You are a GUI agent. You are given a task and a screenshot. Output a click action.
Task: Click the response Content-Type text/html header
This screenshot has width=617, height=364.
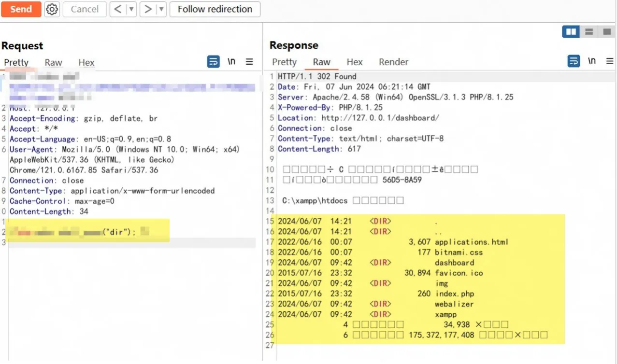[360, 139]
